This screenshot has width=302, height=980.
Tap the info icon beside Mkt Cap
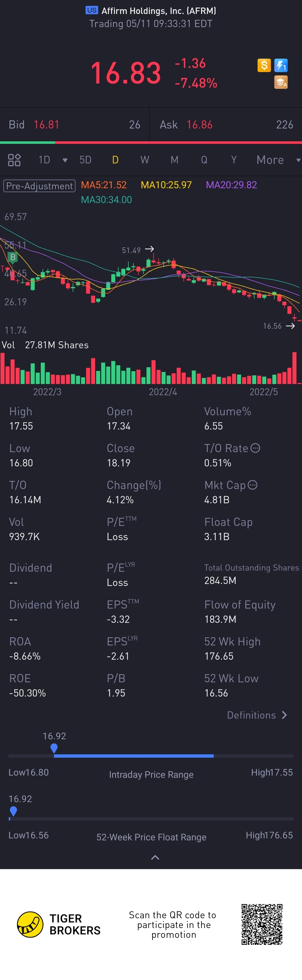click(x=253, y=485)
